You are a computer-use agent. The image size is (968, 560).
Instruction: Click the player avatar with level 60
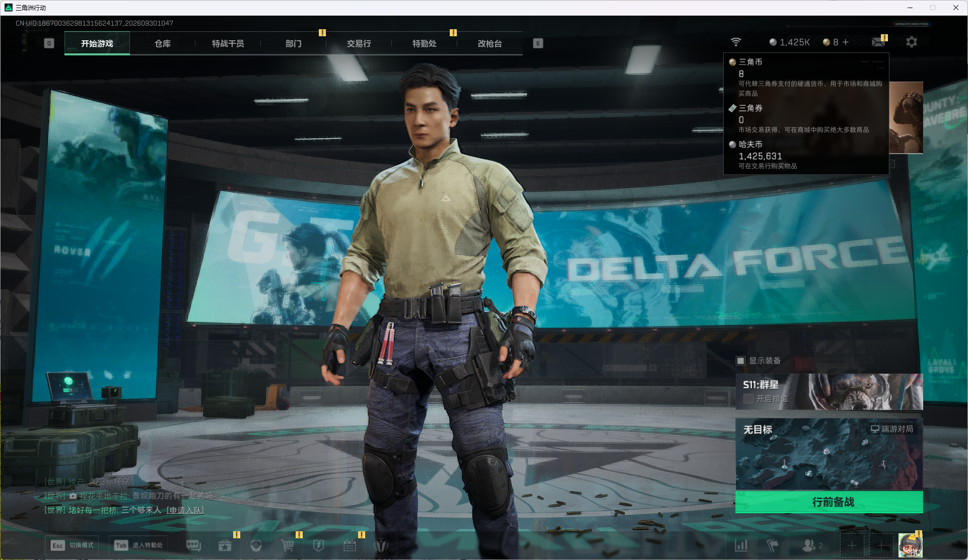coord(911,545)
